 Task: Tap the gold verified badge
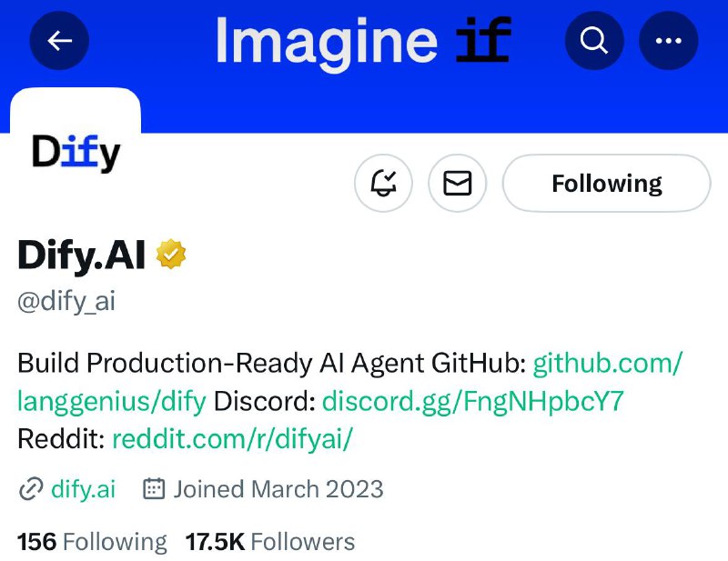(171, 254)
